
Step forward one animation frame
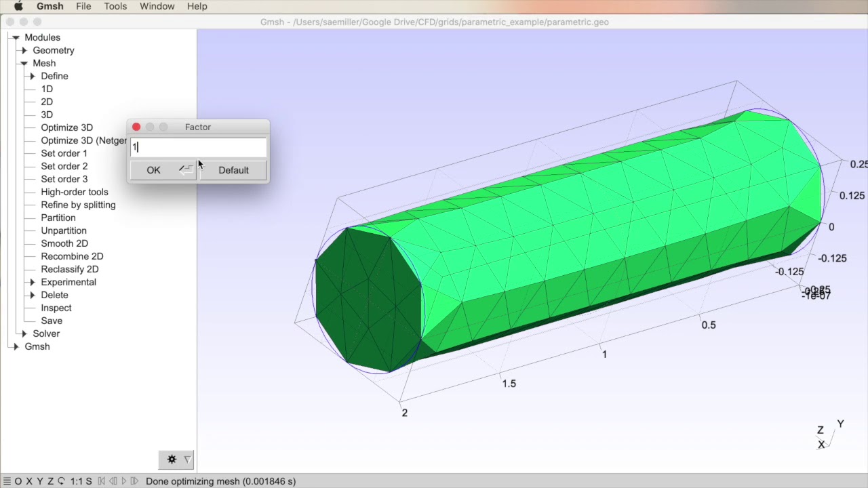coord(134,481)
